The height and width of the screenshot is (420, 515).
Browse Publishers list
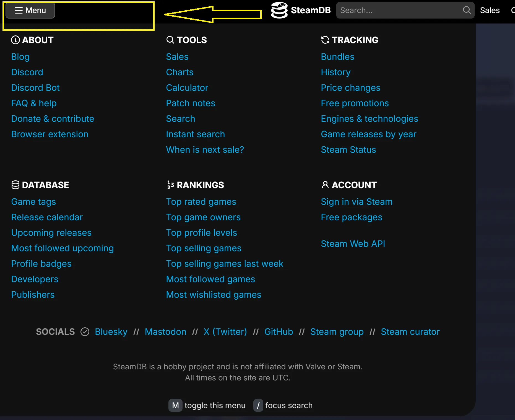[x=33, y=295]
